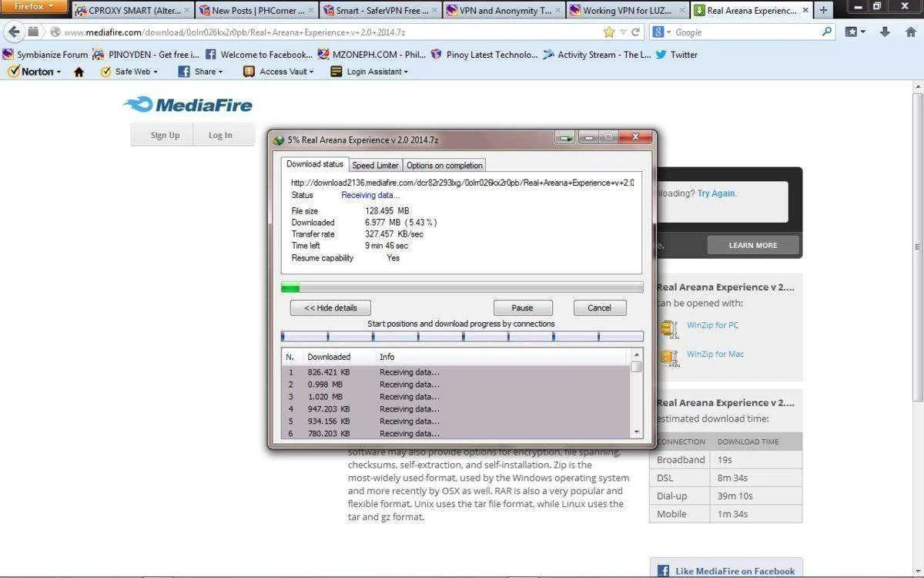The width and height of the screenshot is (924, 578).
Task: Select connection row 1 with 826.421 KB
Action: pyautogui.click(x=456, y=372)
